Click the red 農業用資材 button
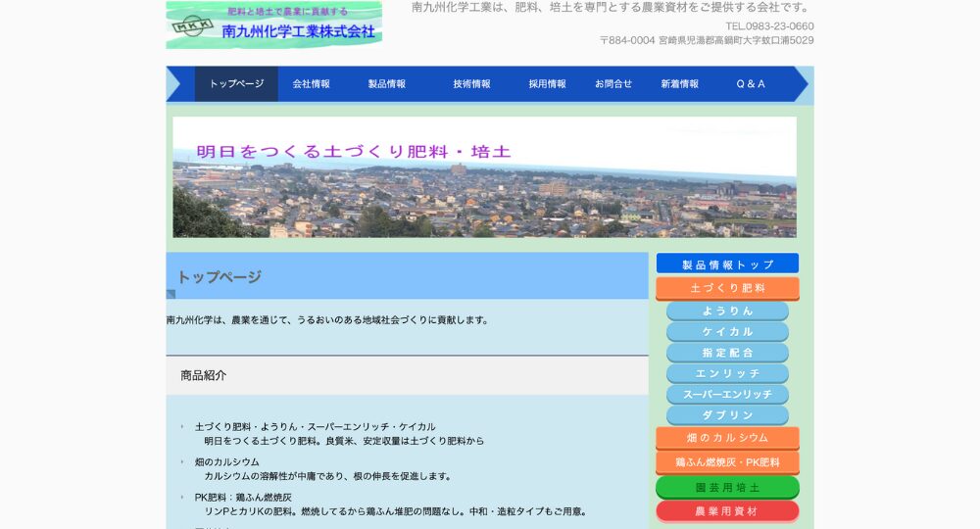This screenshot has height=529, width=980. click(x=727, y=511)
